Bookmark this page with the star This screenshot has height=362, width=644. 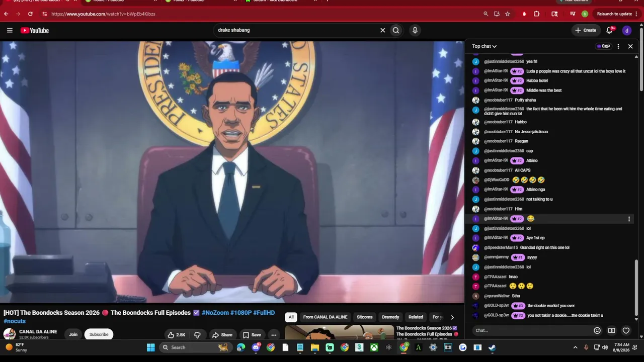pyautogui.click(x=508, y=14)
